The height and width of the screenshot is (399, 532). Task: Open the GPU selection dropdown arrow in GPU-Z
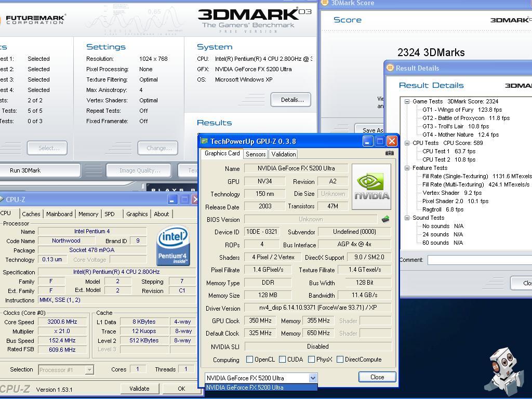[x=313, y=378]
